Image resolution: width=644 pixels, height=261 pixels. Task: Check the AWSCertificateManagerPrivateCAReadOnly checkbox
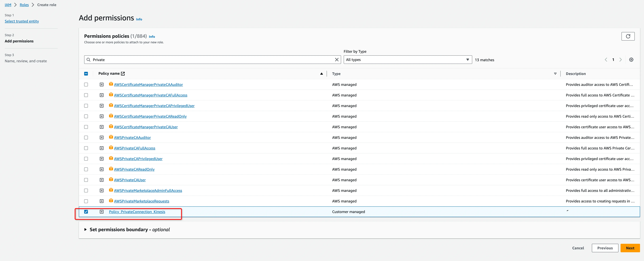(86, 116)
